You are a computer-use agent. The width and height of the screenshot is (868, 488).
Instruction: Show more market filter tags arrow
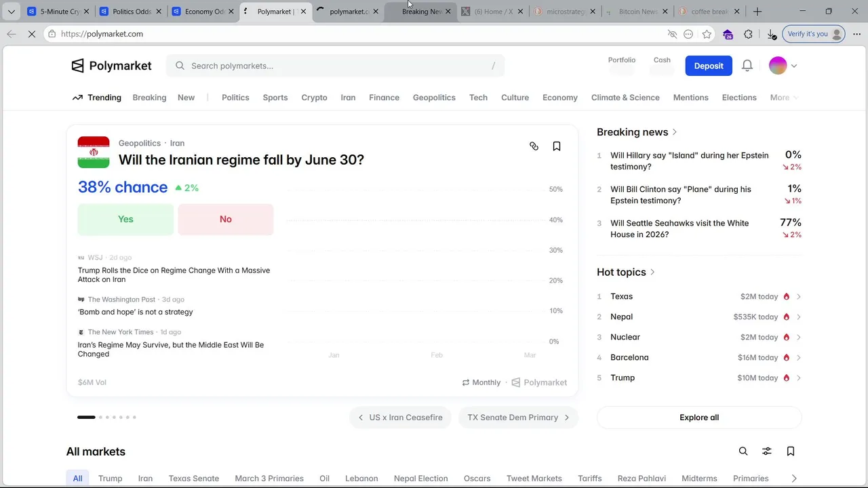click(x=794, y=479)
